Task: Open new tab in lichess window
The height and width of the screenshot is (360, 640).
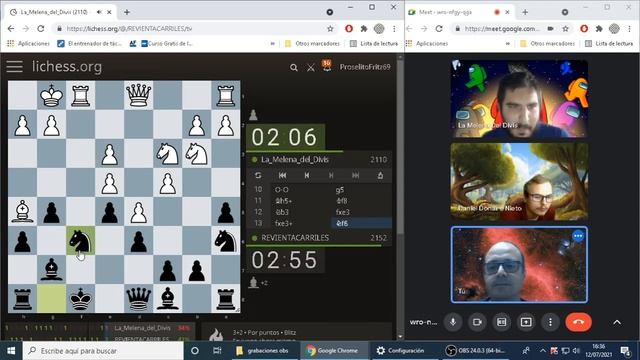Action: point(127,12)
